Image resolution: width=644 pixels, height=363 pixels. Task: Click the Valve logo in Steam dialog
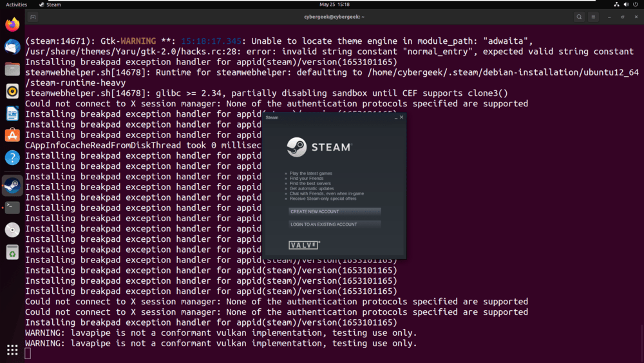tap(304, 245)
